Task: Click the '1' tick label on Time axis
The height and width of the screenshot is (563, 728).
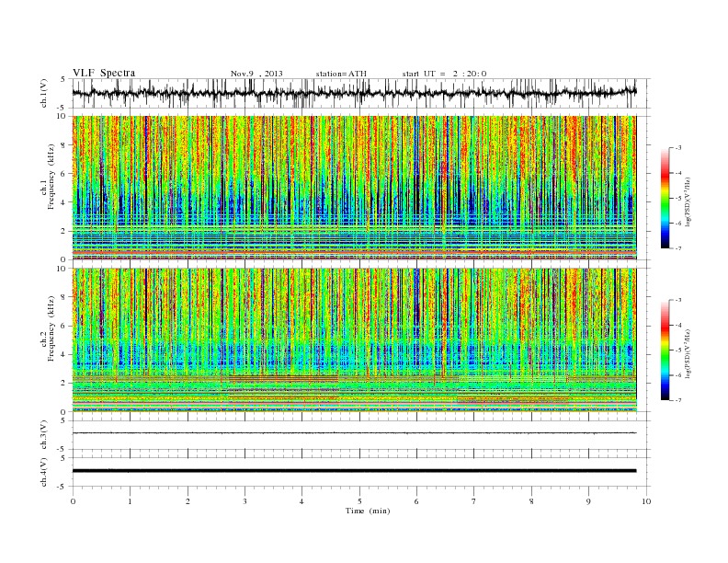Action: [131, 501]
